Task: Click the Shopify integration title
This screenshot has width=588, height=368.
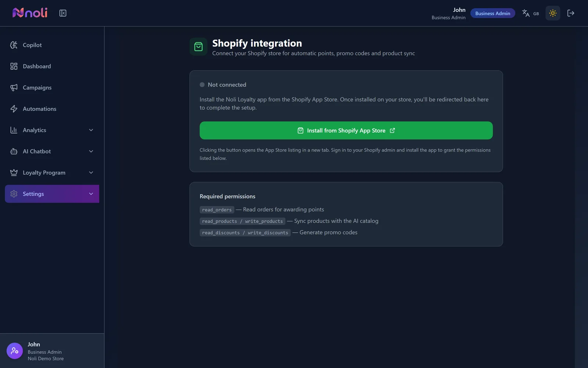Action: (257, 43)
